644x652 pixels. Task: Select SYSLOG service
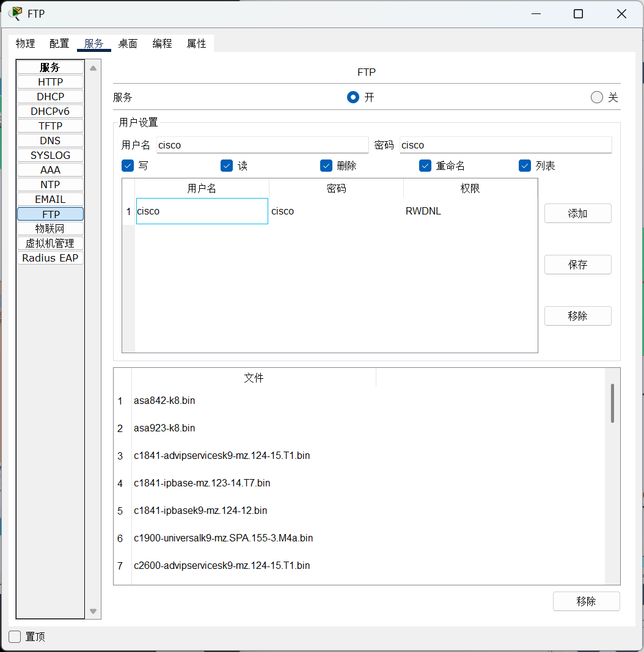pos(50,155)
